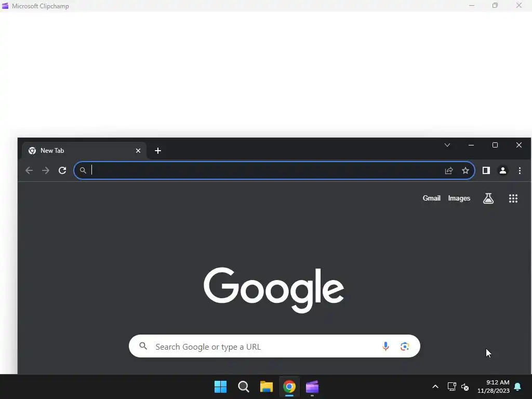Reload the page in Chrome
Image resolution: width=532 pixels, height=399 pixels.
62,170
